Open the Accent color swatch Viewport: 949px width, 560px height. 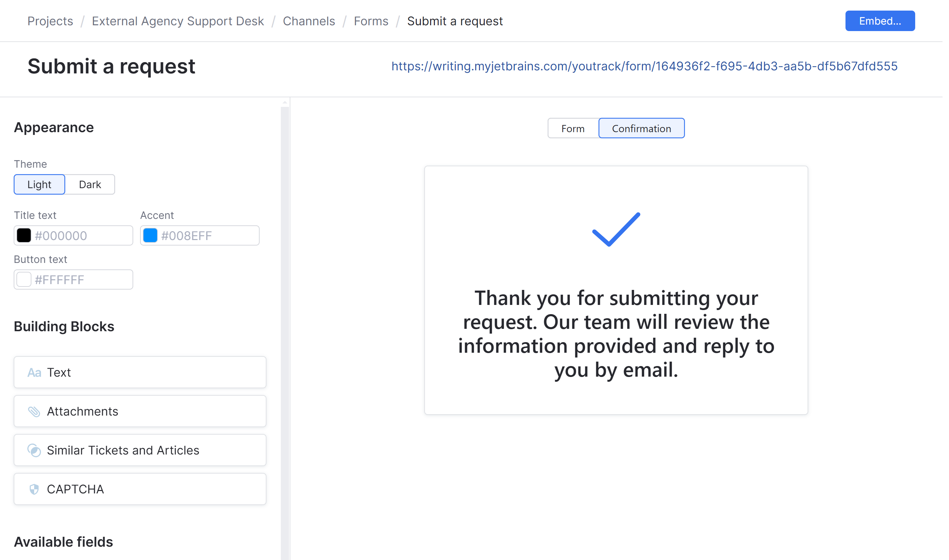click(150, 235)
